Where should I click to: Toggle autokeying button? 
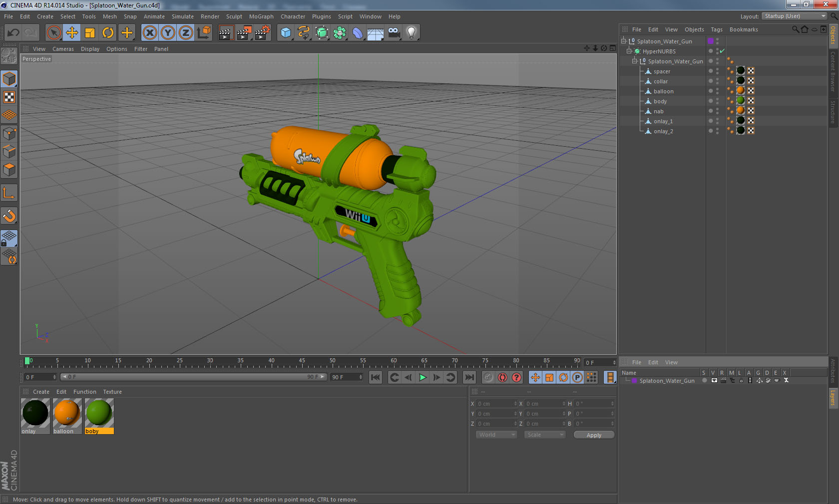click(502, 377)
